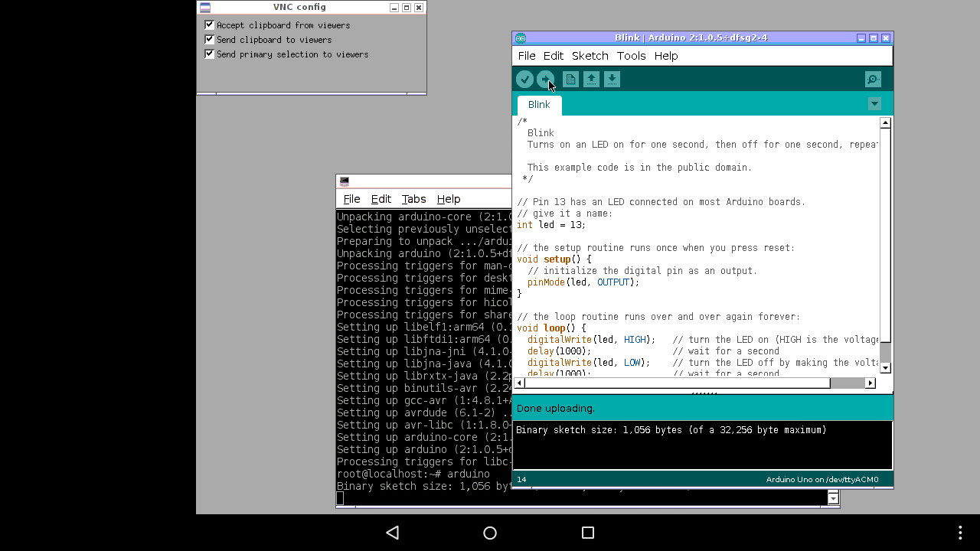Open the Arduino File menu
The height and width of the screenshot is (551, 980).
[527, 56]
